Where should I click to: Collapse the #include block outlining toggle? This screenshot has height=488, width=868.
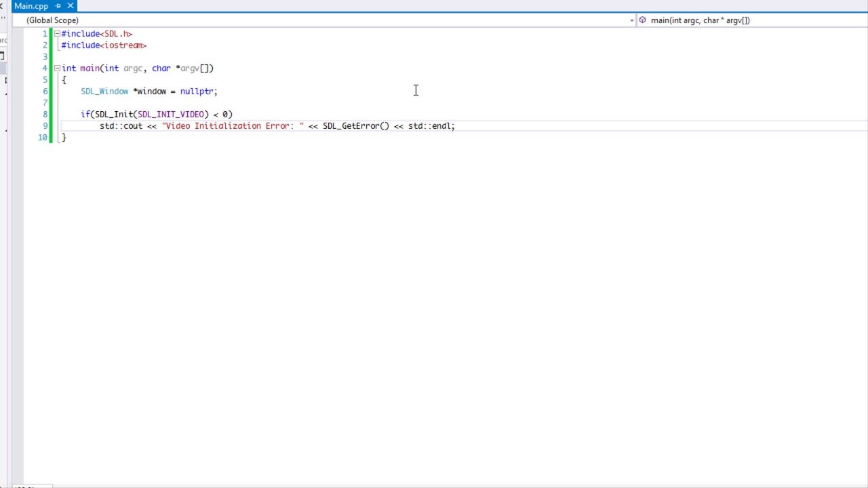(57, 33)
